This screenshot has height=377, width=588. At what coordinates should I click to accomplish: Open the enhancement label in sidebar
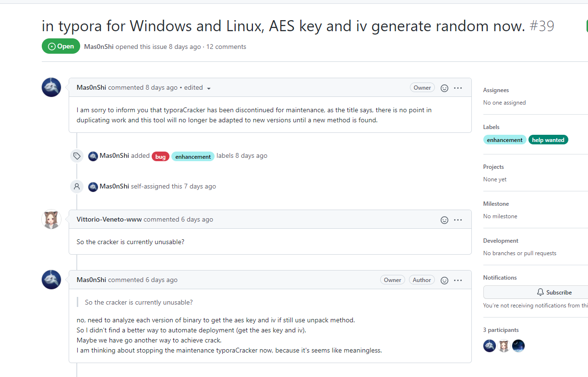pyautogui.click(x=504, y=140)
